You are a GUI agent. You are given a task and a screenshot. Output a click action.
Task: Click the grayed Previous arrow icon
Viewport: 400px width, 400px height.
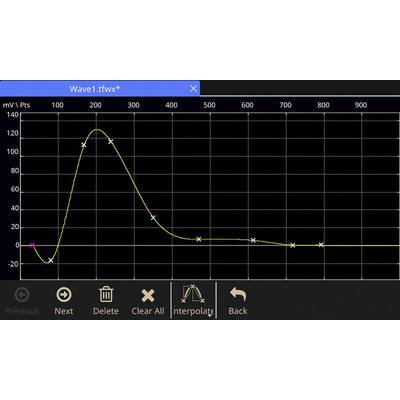[x=22, y=295]
